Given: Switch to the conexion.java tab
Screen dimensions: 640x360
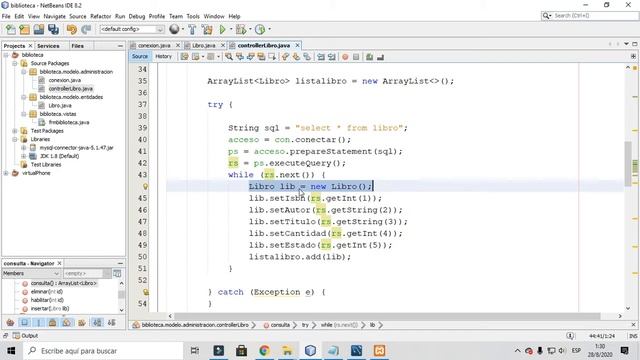Looking at the screenshot, I should click(154, 45).
